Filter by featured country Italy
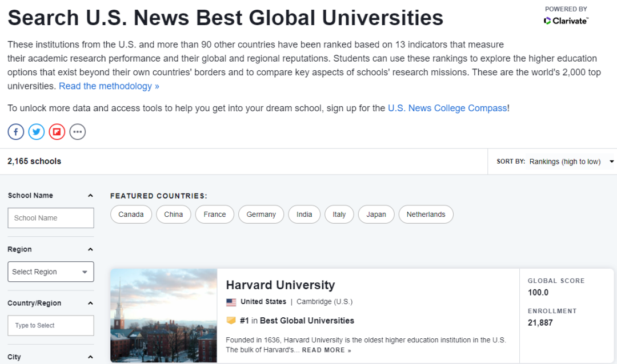Viewport: 617px width, 364px height. pos(339,215)
